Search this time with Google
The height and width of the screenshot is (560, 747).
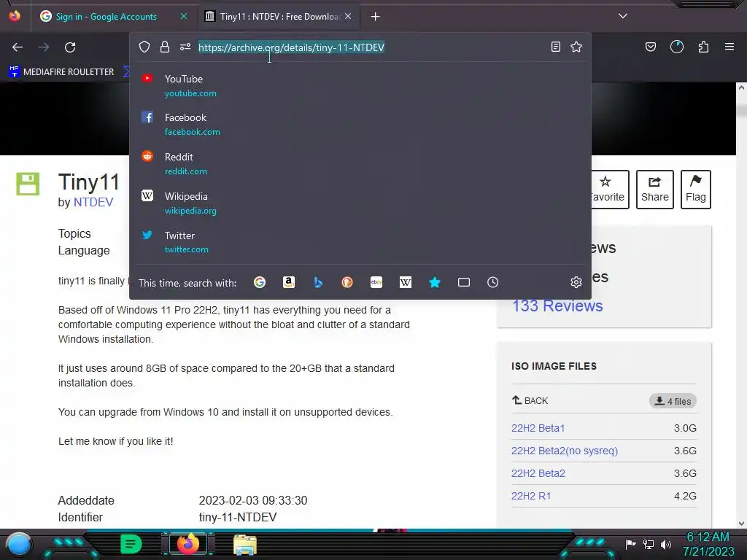tap(260, 282)
